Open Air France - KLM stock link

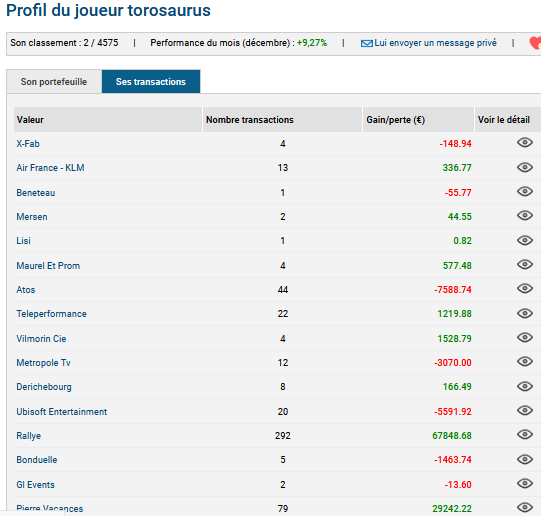pos(50,168)
